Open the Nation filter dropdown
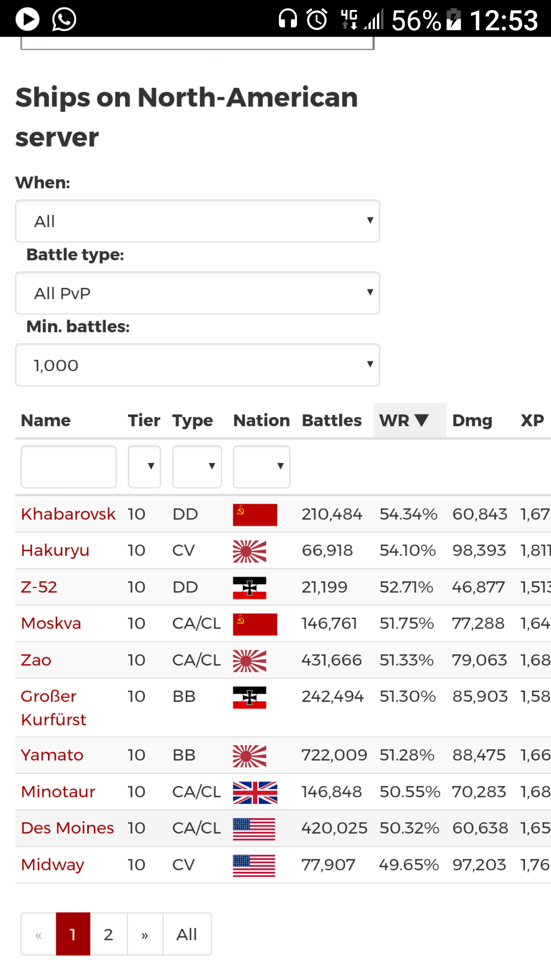 click(x=261, y=467)
